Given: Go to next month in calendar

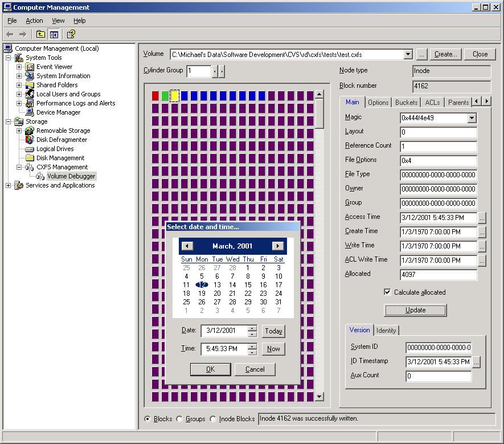Looking at the screenshot, I should pos(278,246).
